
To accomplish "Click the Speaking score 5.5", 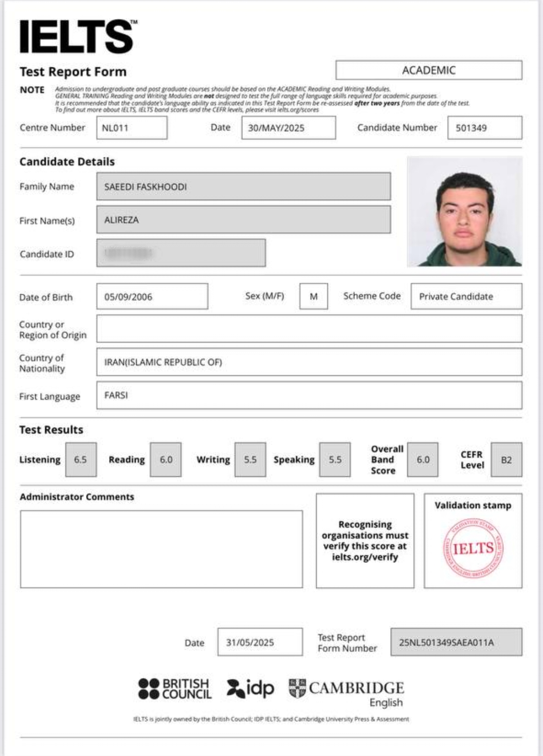I will pyautogui.click(x=335, y=460).
